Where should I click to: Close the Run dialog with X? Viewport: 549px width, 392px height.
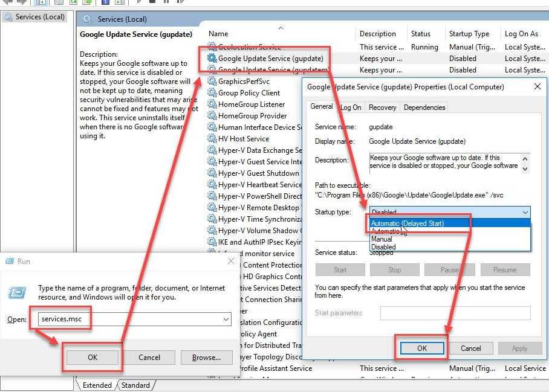pos(231,261)
